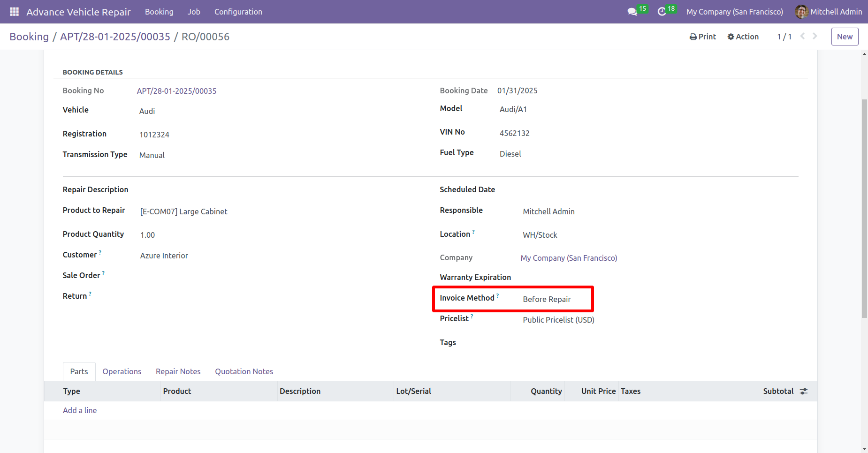Click the 1 / 1 pager counter
Screen dimensions: 868x453
point(784,37)
